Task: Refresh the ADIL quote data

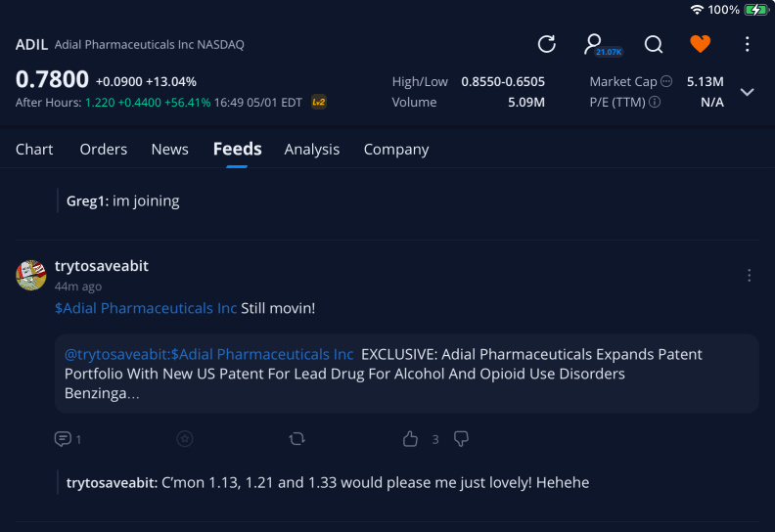Action: 547,44
